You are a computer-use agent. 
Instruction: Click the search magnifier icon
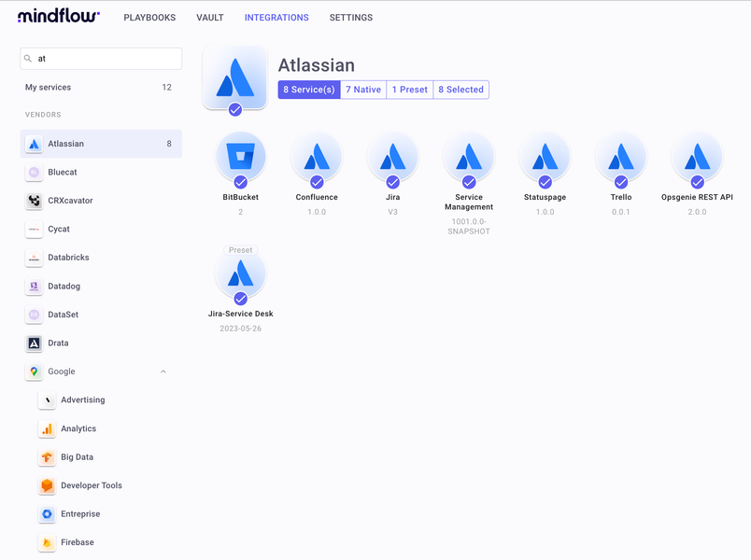28,59
